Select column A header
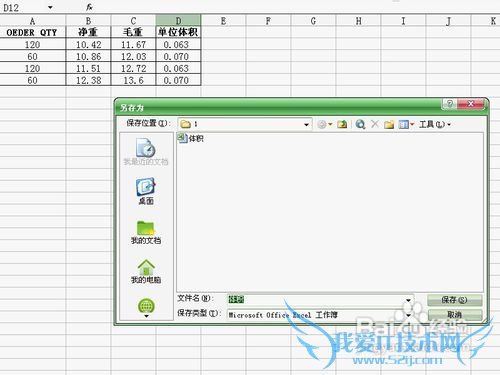Viewport: 500px width, 375px height. (x=33, y=21)
